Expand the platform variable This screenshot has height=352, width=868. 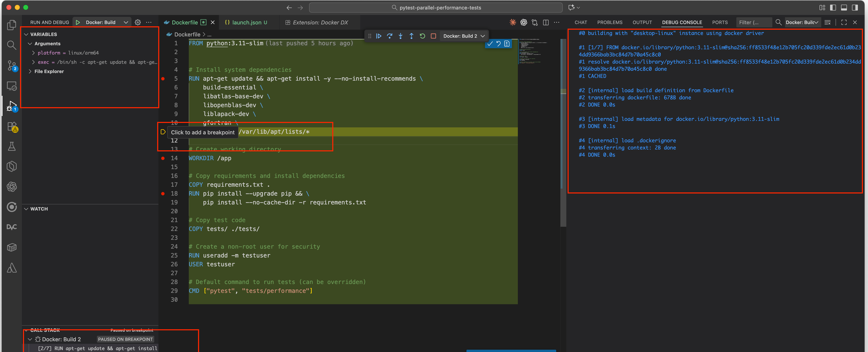point(33,53)
